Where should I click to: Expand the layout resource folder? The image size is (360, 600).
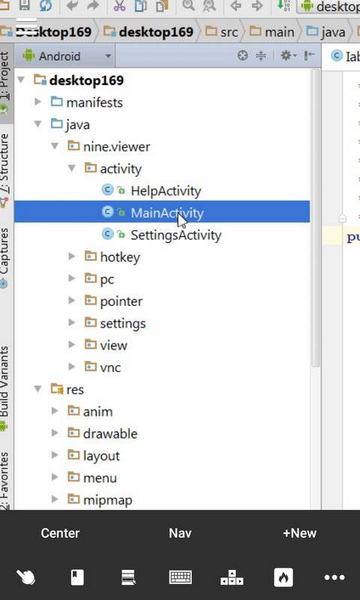tap(55, 455)
